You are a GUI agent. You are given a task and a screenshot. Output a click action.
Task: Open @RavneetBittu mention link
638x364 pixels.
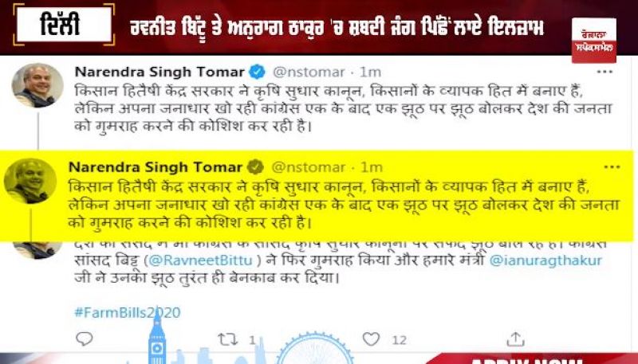(x=201, y=260)
